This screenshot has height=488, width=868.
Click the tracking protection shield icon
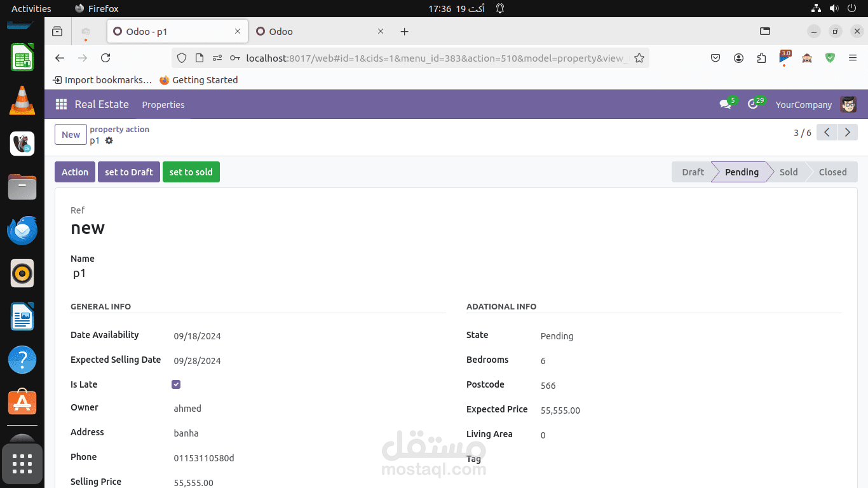click(182, 58)
